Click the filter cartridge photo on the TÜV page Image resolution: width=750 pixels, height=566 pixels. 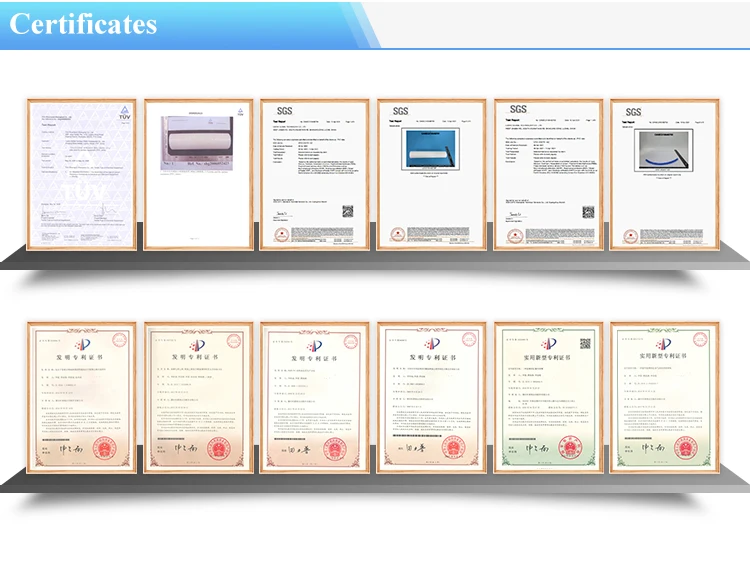(x=197, y=143)
